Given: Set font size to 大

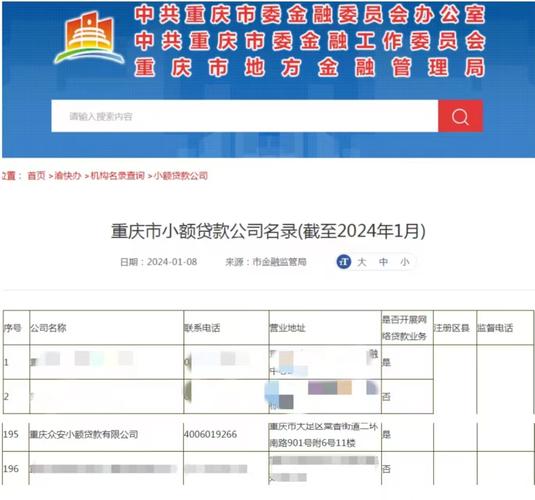Looking at the screenshot, I should [361, 262].
